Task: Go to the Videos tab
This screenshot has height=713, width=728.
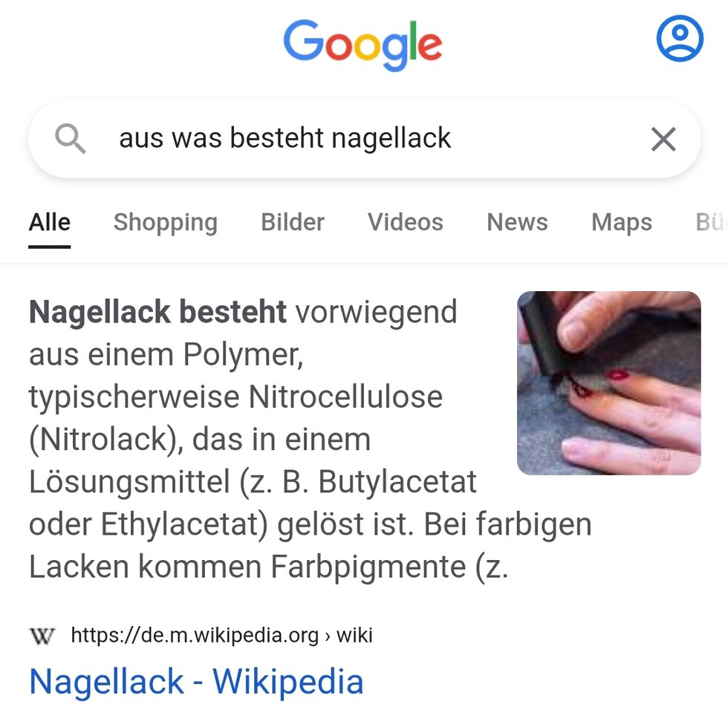Action: click(x=406, y=222)
